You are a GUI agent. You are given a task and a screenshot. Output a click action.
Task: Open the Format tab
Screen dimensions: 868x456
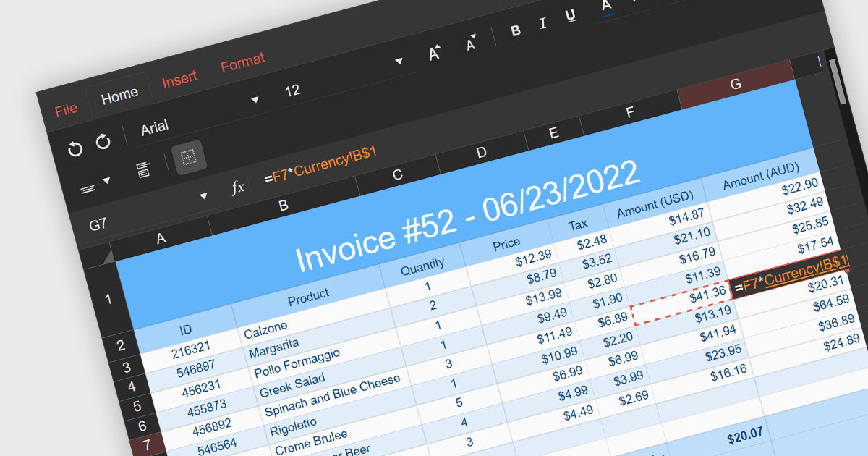243,63
